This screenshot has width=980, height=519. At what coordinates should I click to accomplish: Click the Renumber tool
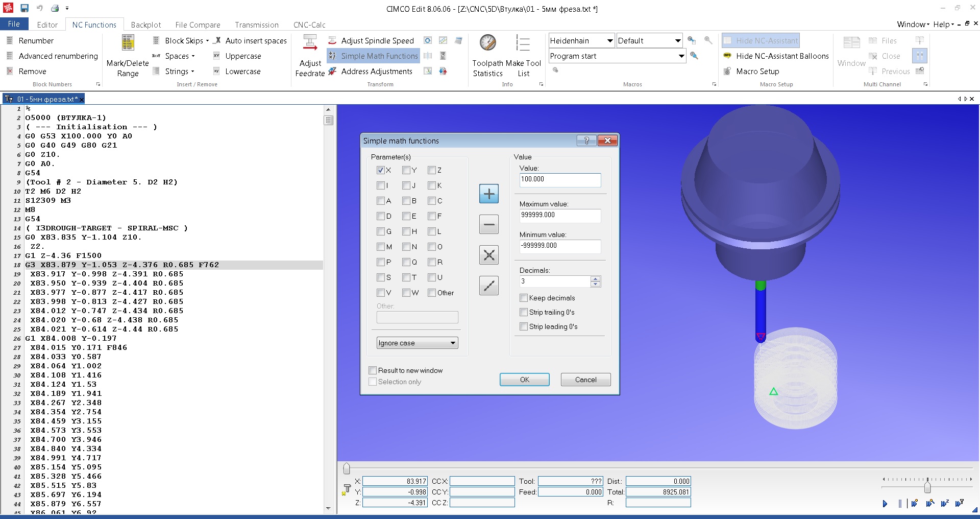[31, 41]
